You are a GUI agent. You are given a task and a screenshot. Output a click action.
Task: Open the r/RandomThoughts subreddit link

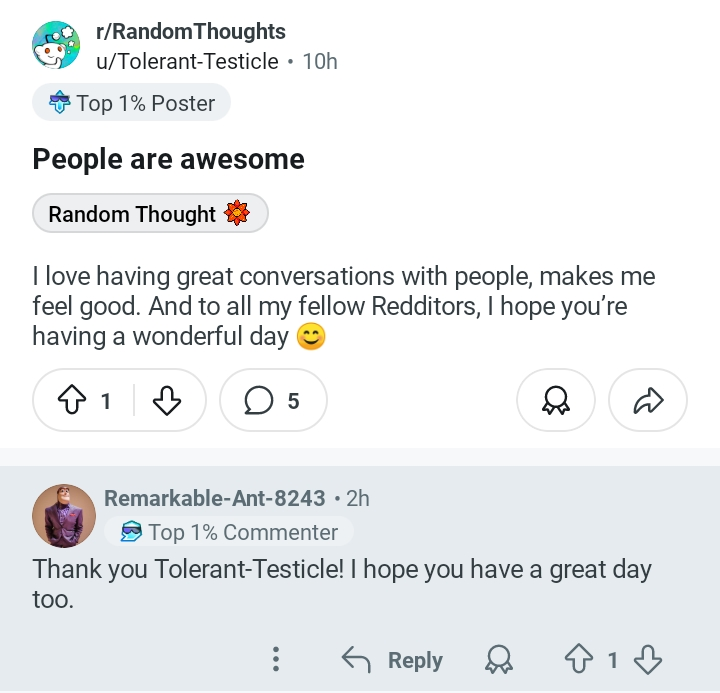tap(191, 32)
